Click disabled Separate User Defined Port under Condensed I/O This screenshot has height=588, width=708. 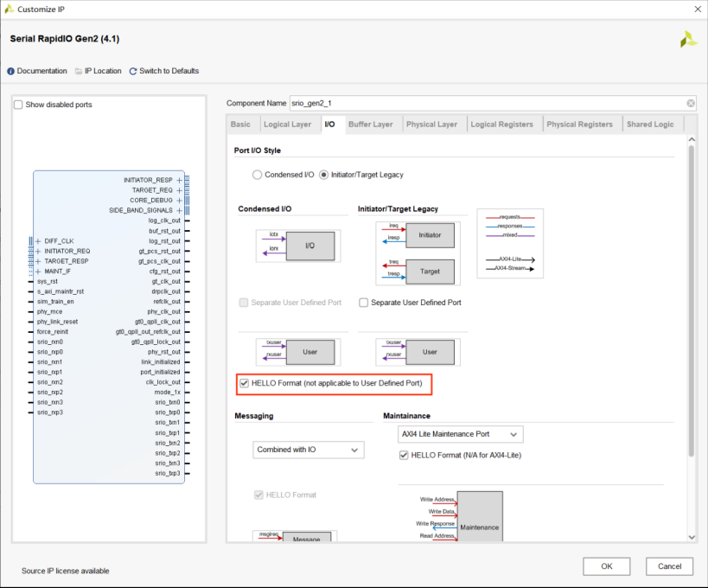(x=244, y=303)
